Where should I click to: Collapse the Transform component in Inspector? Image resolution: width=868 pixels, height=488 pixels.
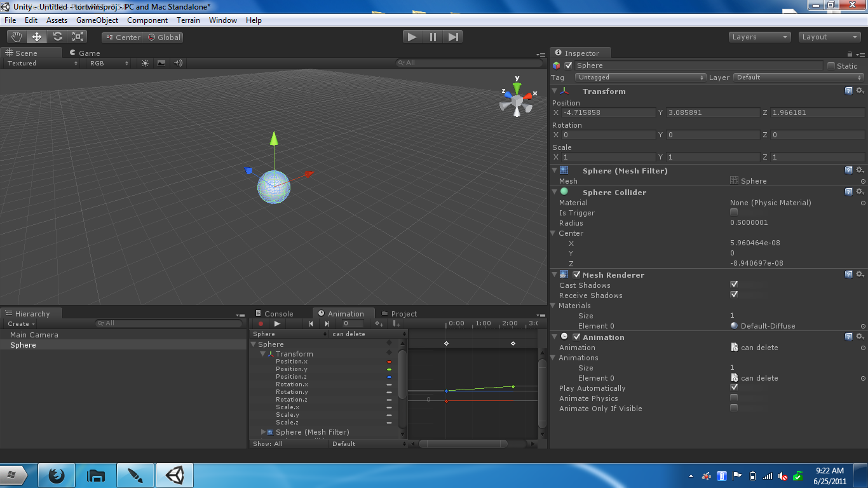[x=555, y=91]
